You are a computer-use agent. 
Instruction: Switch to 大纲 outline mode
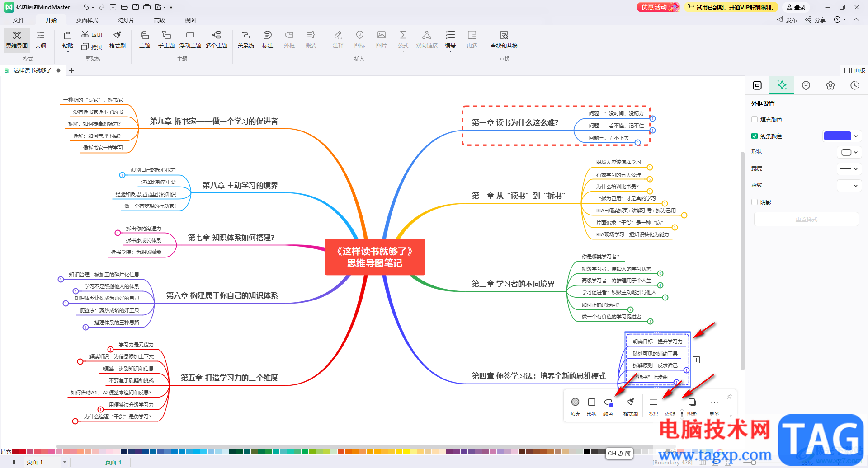tap(41, 40)
